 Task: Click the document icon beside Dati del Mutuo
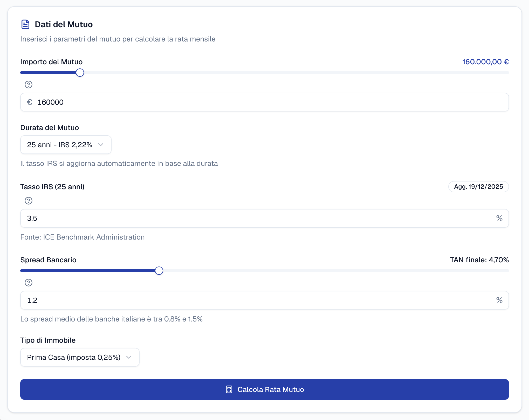pos(25,24)
